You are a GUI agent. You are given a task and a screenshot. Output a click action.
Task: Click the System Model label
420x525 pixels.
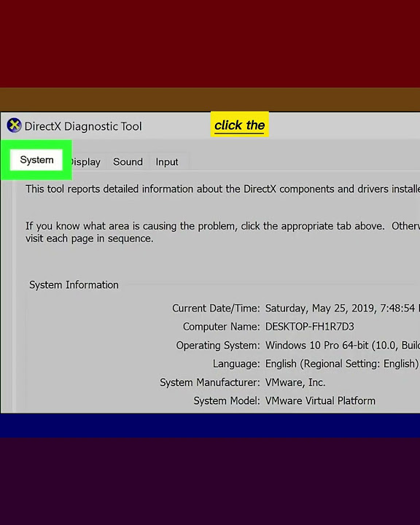[227, 401]
